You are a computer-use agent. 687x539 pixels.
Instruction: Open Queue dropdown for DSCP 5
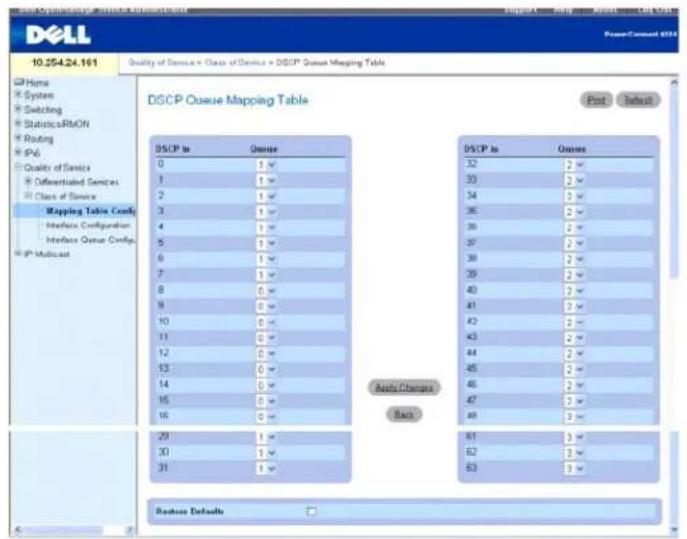click(x=266, y=244)
